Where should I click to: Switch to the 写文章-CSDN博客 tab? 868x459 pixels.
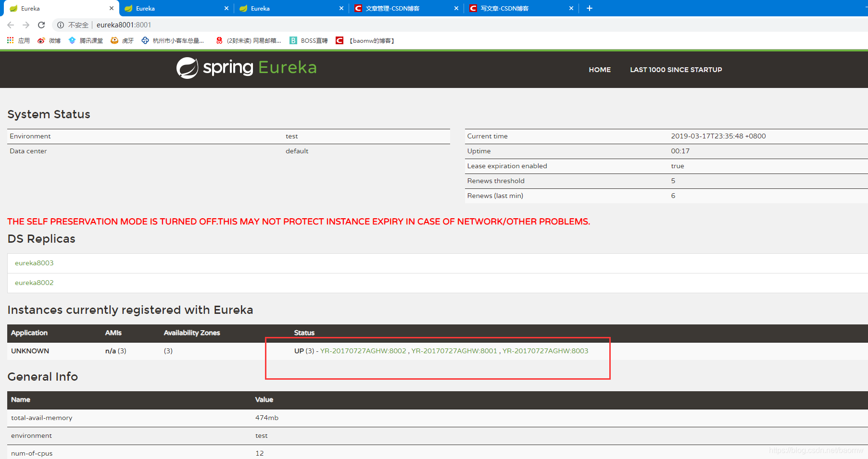pos(520,8)
